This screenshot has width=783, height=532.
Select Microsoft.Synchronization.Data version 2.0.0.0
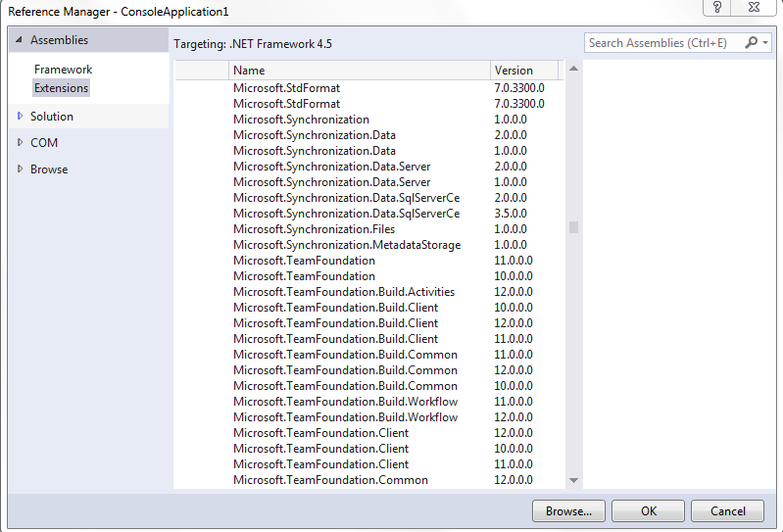pos(369,135)
